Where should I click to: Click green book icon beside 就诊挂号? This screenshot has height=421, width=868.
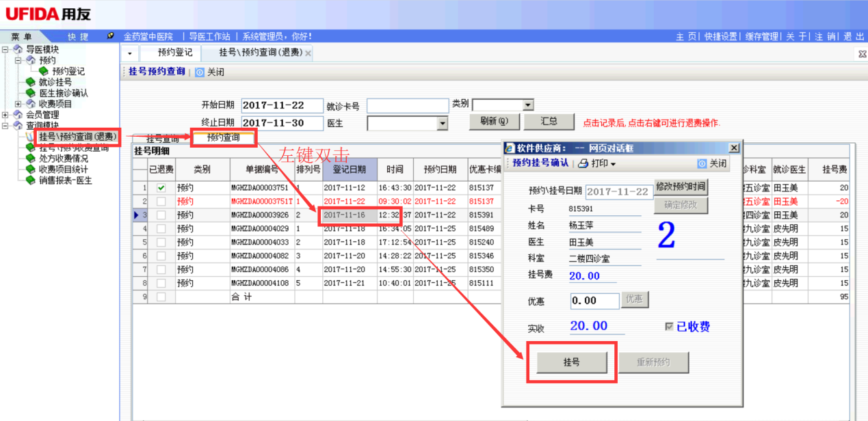click(x=31, y=82)
